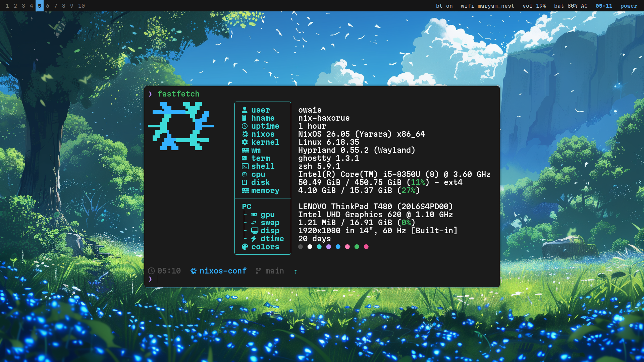Click the 'nixos-conf' directory name in prompt
644x362 pixels.
tap(223, 271)
